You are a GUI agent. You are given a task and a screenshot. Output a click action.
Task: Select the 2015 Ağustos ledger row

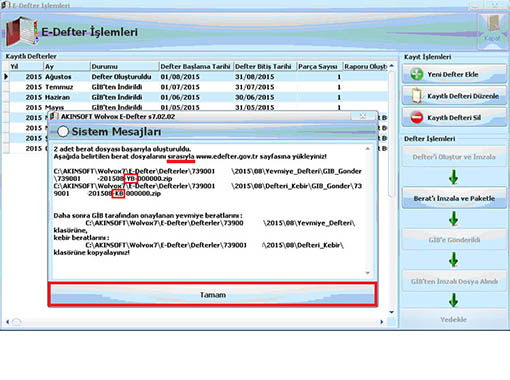coord(197,77)
